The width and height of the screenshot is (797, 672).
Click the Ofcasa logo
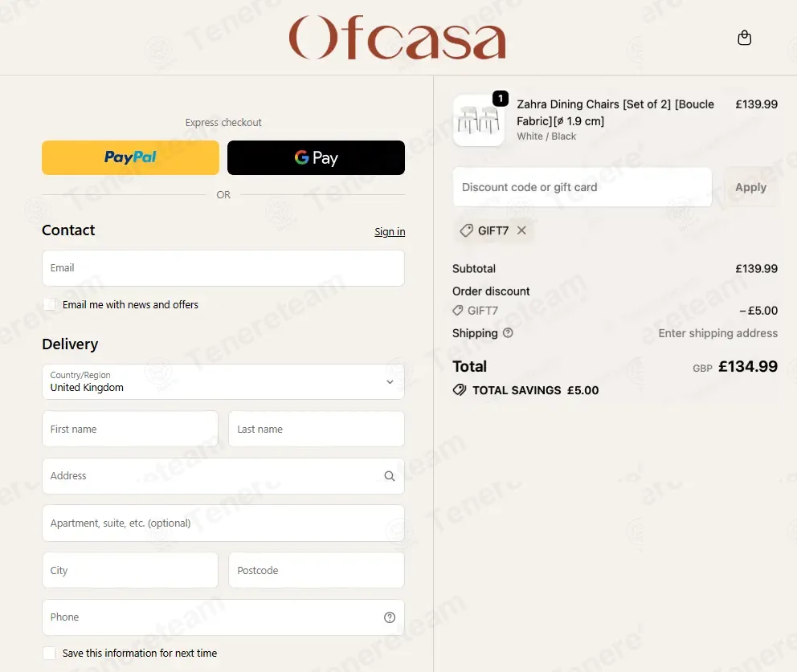pyautogui.click(x=397, y=38)
